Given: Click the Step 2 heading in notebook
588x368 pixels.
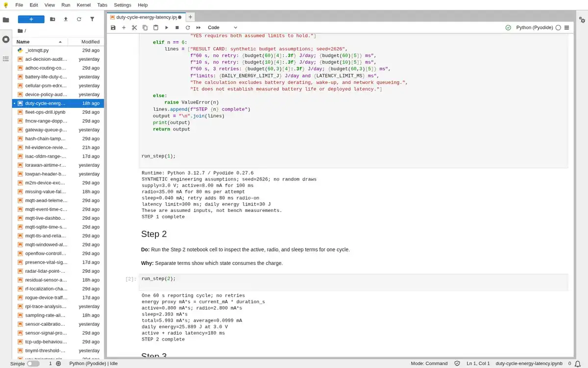Looking at the screenshot, I should [154, 234].
